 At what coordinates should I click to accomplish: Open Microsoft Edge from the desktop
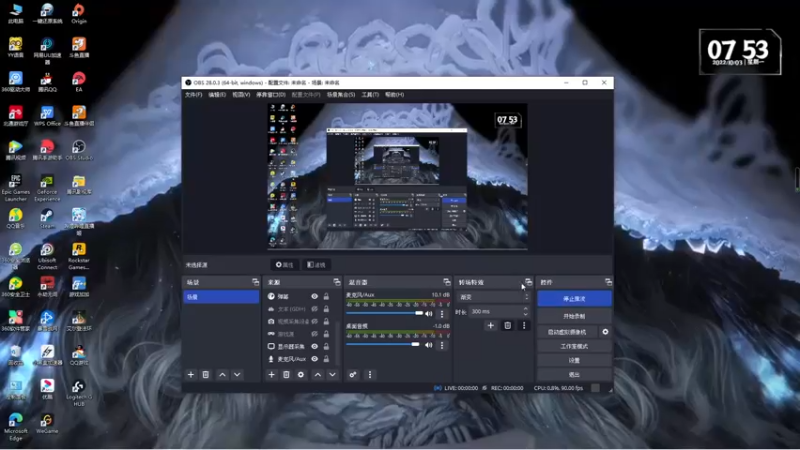pyautogui.click(x=16, y=427)
